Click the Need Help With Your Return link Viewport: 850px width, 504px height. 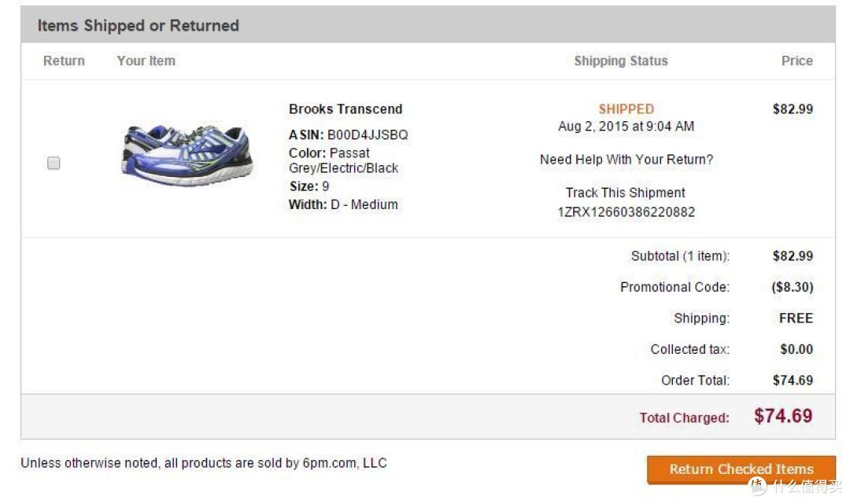pyautogui.click(x=626, y=160)
